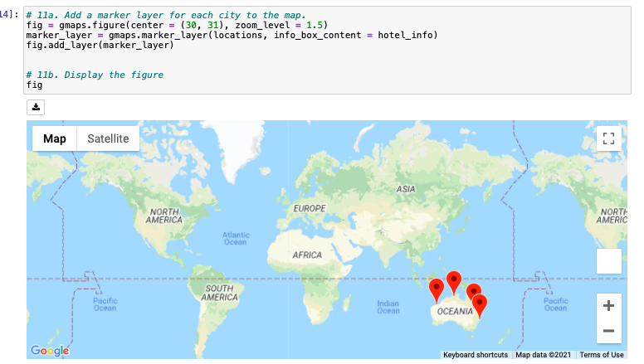Click the 'Map data ©2021' text

[x=543, y=355]
